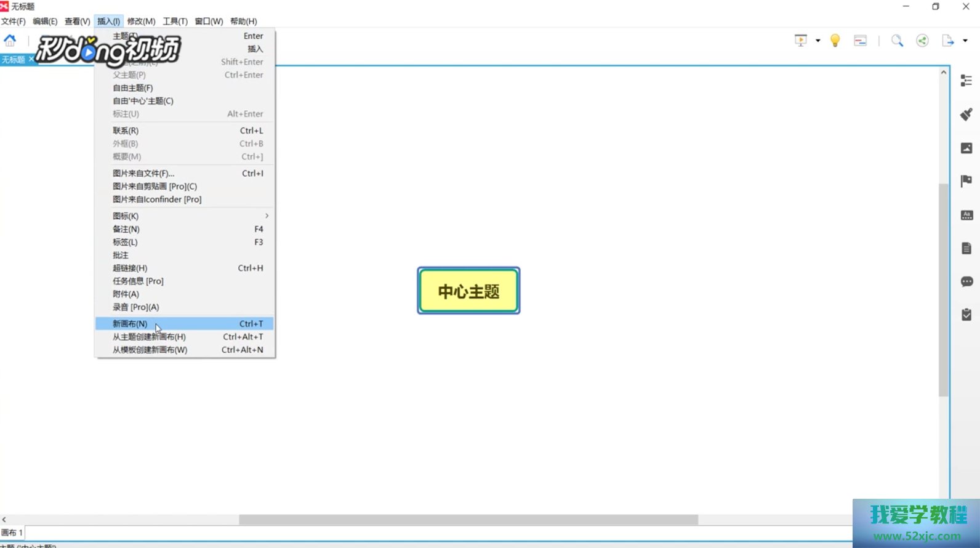The image size is (980, 548).
Task: Click the share icon in the toolbar
Action: (x=922, y=41)
